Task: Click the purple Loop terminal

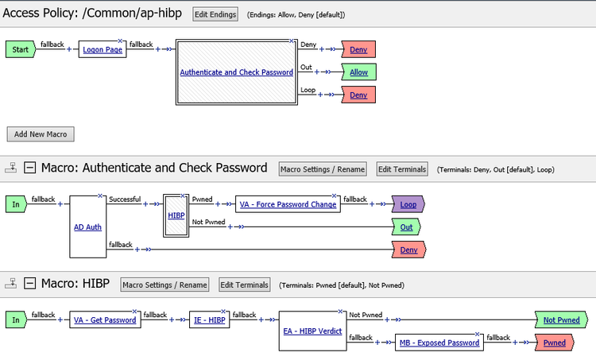Action: click(x=408, y=204)
